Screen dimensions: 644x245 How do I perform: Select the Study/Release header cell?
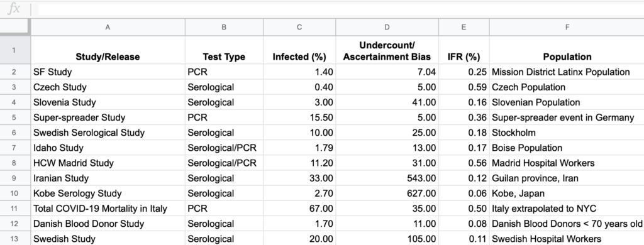click(x=108, y=50)
